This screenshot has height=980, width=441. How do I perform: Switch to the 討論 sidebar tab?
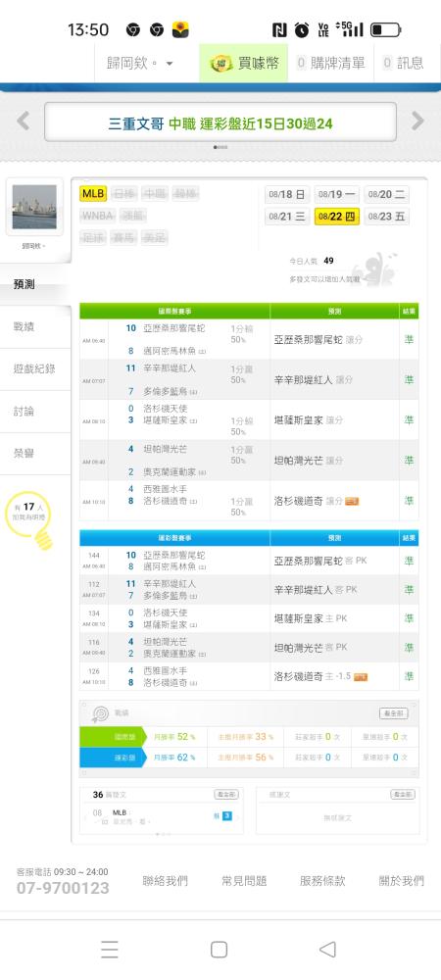pos(35,412)
